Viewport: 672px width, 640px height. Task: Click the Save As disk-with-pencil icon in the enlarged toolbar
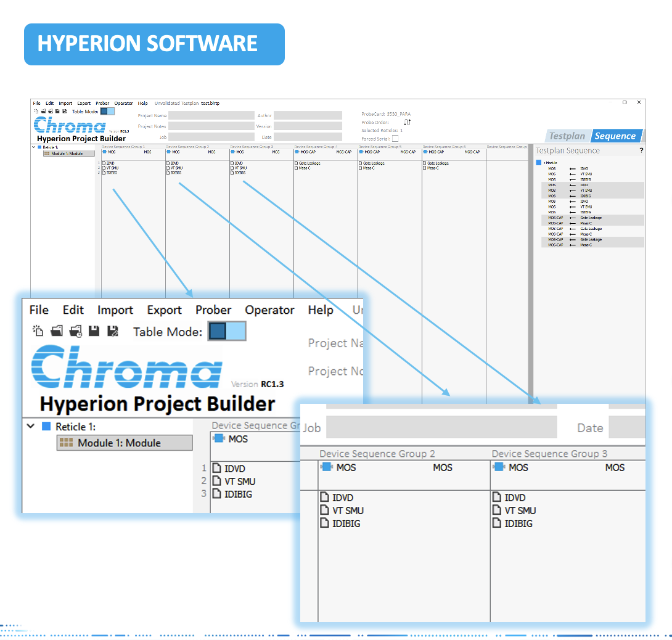pos(113,331)
